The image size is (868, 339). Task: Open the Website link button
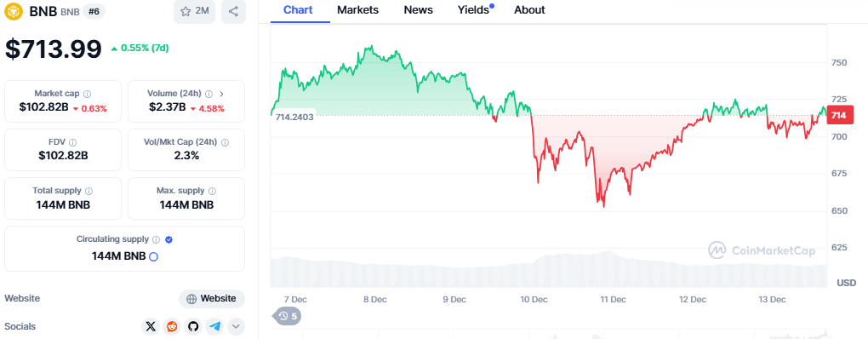pos(211,299)
